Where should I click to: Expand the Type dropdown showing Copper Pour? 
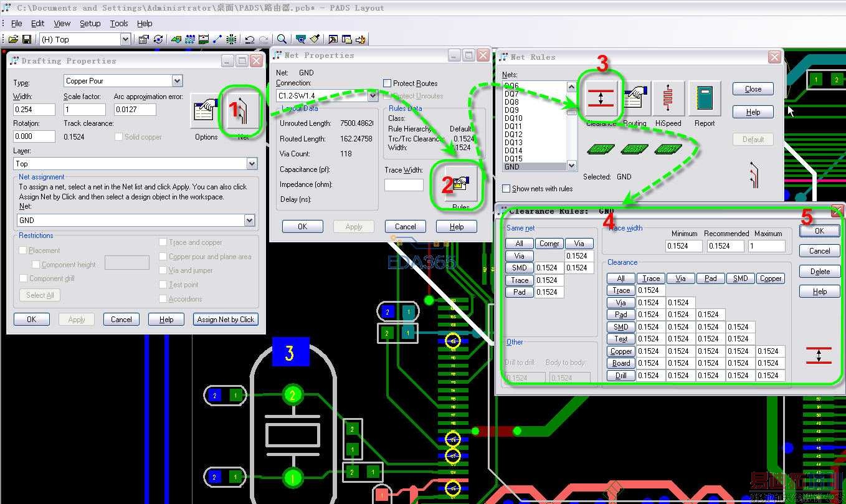[x=177, y=81]
